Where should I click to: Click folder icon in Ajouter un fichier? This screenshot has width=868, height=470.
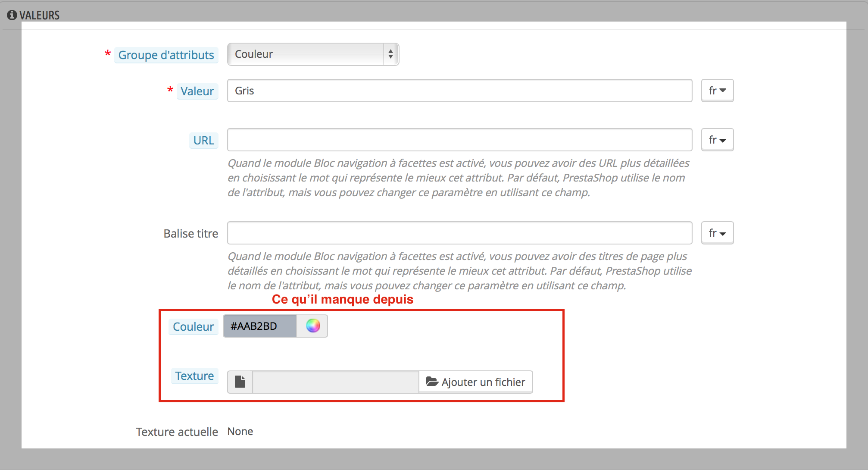(x=432, y=382)
